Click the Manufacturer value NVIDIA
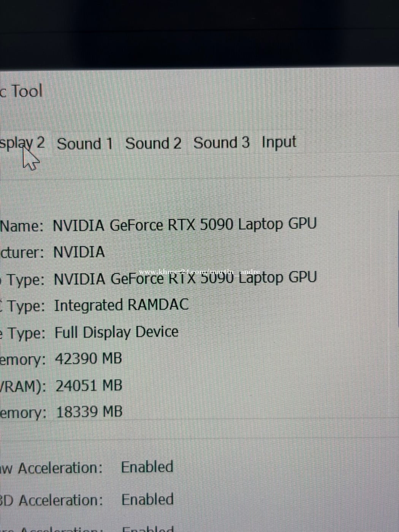399x532 pixels. (x=79, y=252)
